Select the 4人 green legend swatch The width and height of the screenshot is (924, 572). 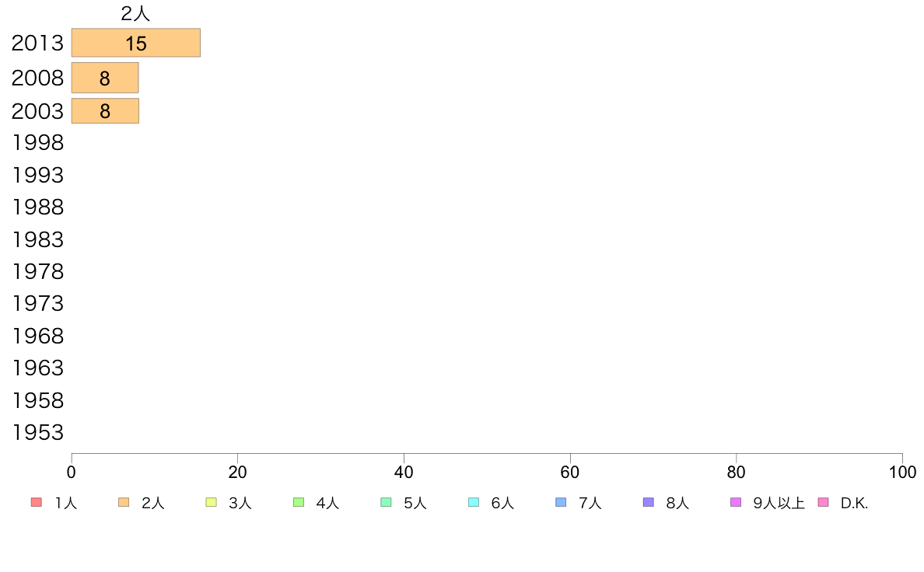pyautogui.click(x=299, y=503)
